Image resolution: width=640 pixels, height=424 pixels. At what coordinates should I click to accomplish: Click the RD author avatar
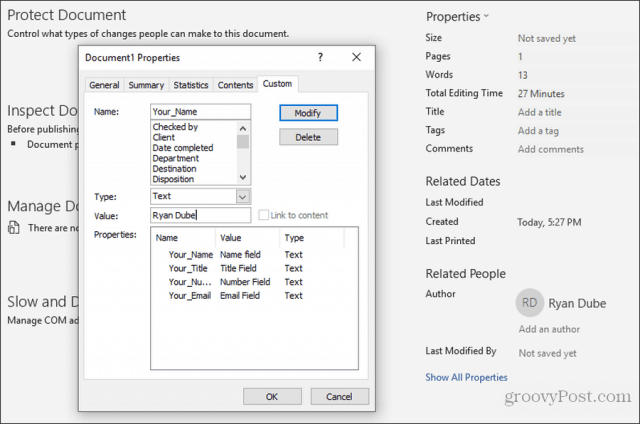tap(529, 303)
